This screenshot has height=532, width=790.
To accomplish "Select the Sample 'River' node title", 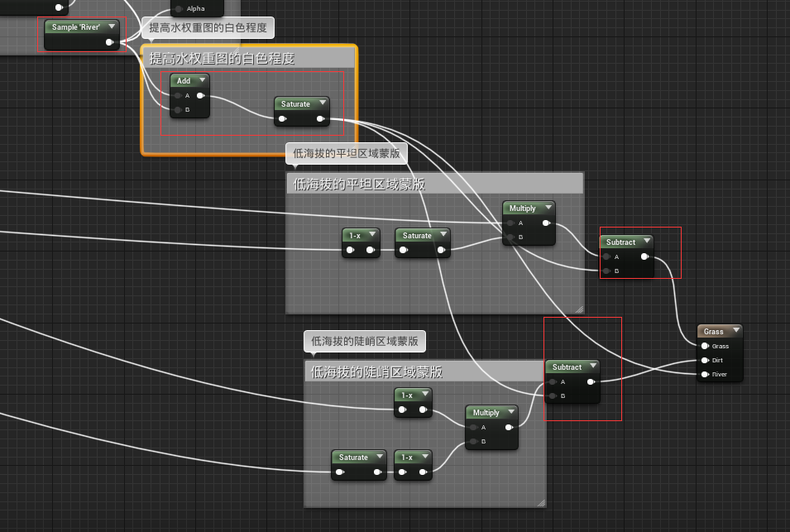I will (x=76, y=27).
